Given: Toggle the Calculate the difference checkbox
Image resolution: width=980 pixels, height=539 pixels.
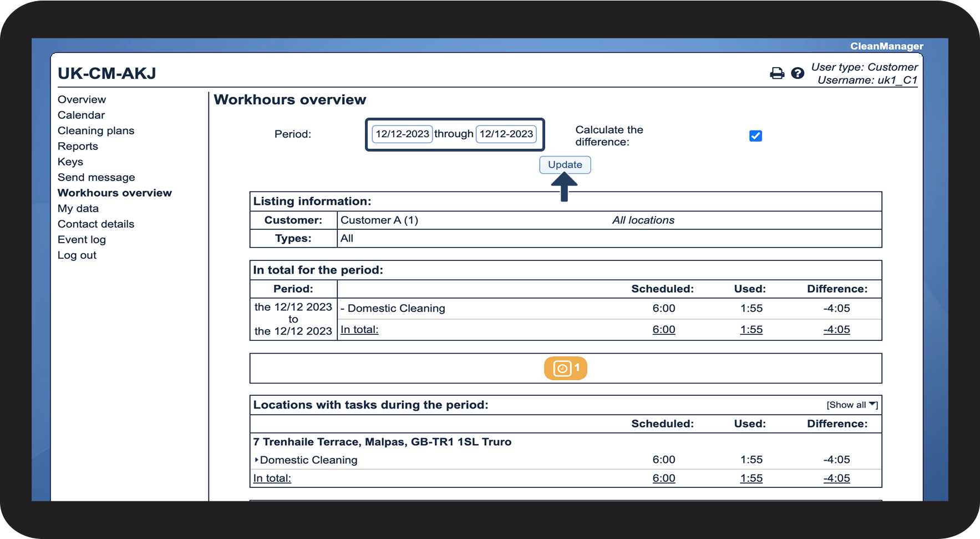Looking at the screenshot, I should pyautogui.click(x=755, y=136).
